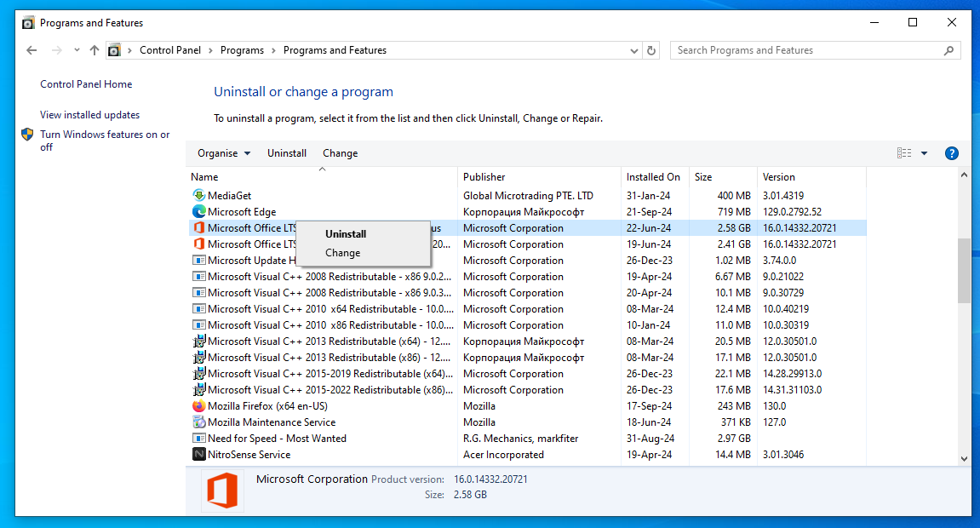This screenshot has width=980, height=528.
Task: Click the refresh icon in address bar
Action: tap(651, 50)
